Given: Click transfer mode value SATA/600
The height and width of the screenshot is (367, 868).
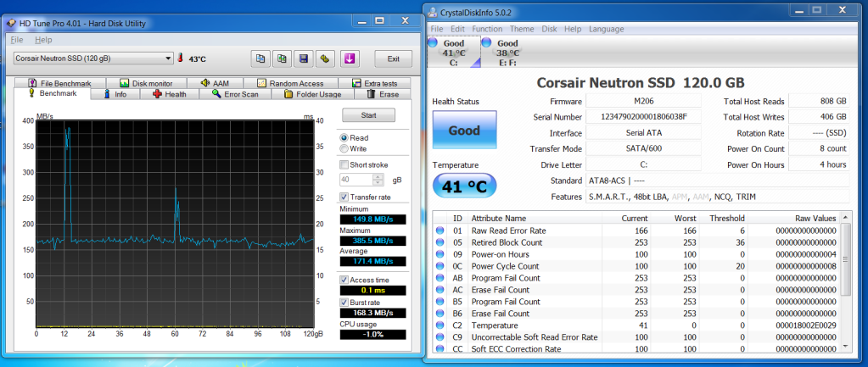Looking at the screenshot, I should [x=642, y=148].
